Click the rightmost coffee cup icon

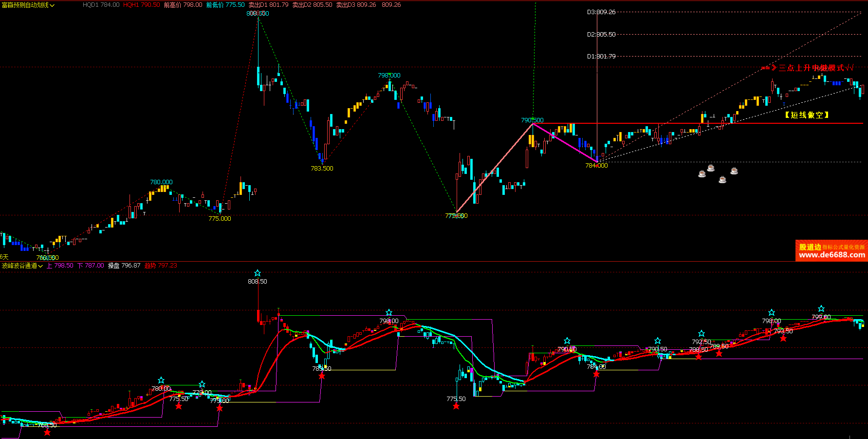click(734, 171)
